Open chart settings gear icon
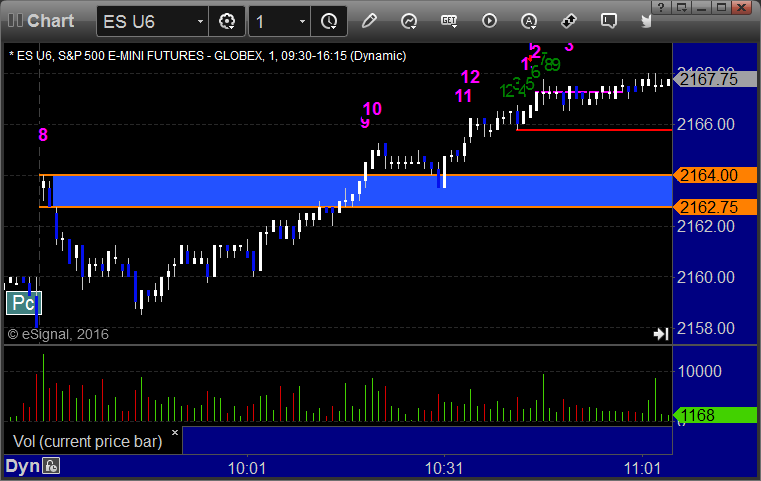Viewport: 761px width, 481px height. pos(227,21)
